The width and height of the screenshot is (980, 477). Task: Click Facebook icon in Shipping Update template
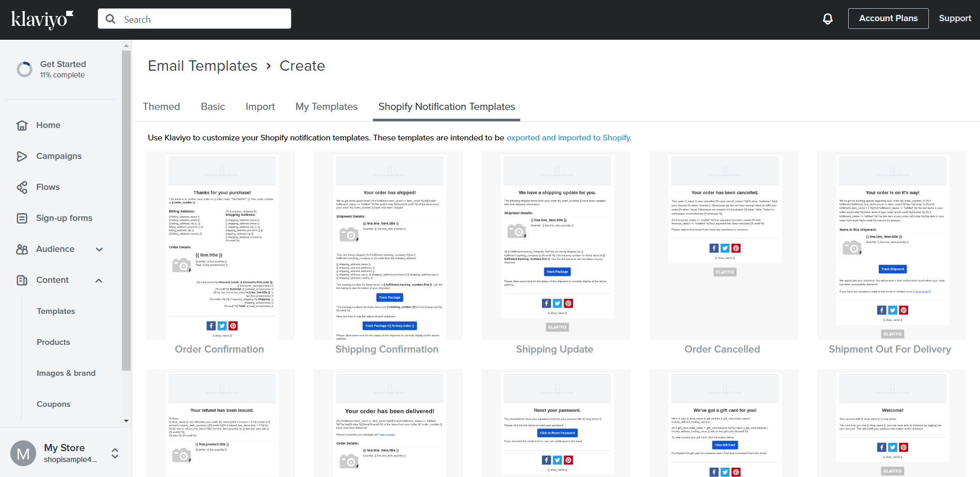547,304
